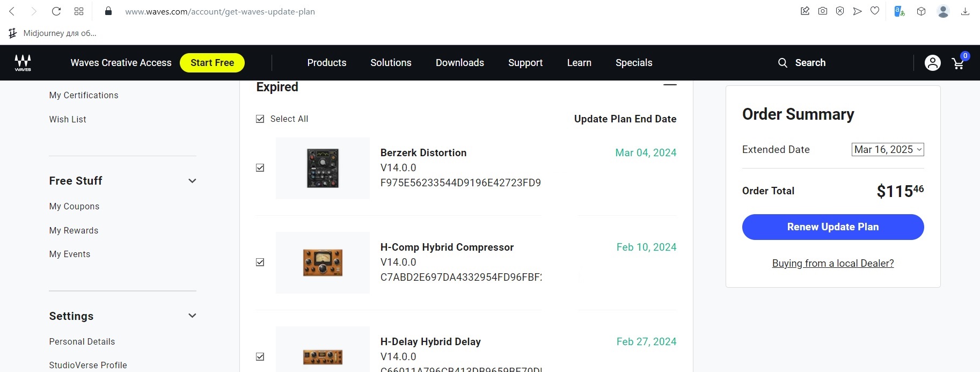Open the browser tab grid icon

coord(79,11)
